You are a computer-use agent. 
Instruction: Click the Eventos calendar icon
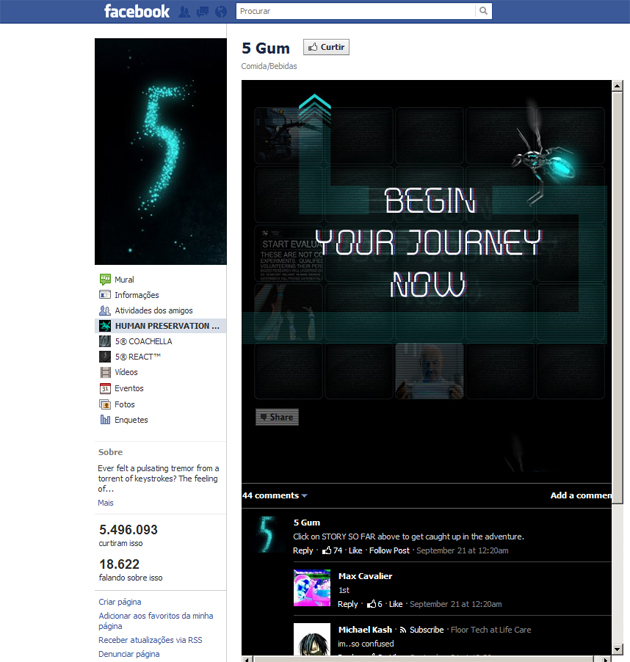105,388
